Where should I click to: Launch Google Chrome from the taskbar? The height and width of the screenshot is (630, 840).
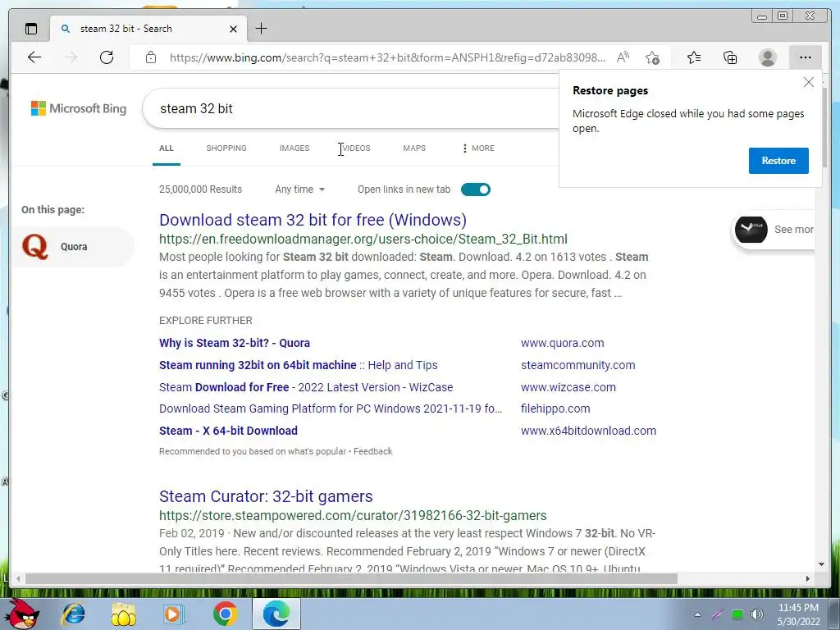(225, 614)
